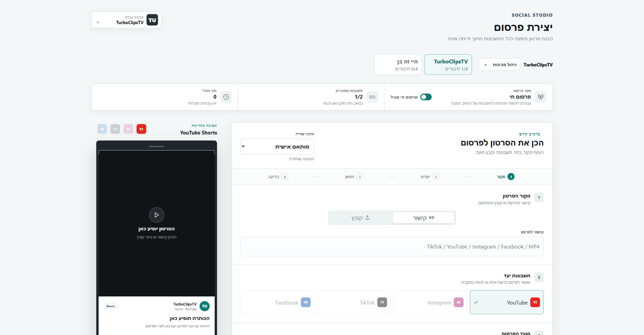This screenshot has width=644, height=335.
Task: Click the connected accounts link icon
Action: click(x=372, y=97)
